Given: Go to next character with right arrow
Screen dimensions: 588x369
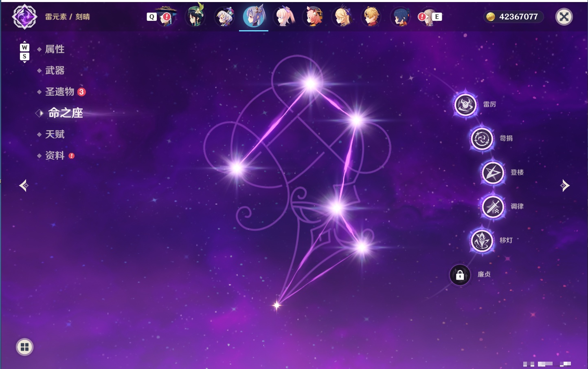Looking at the screenshot, I should 565,186.
